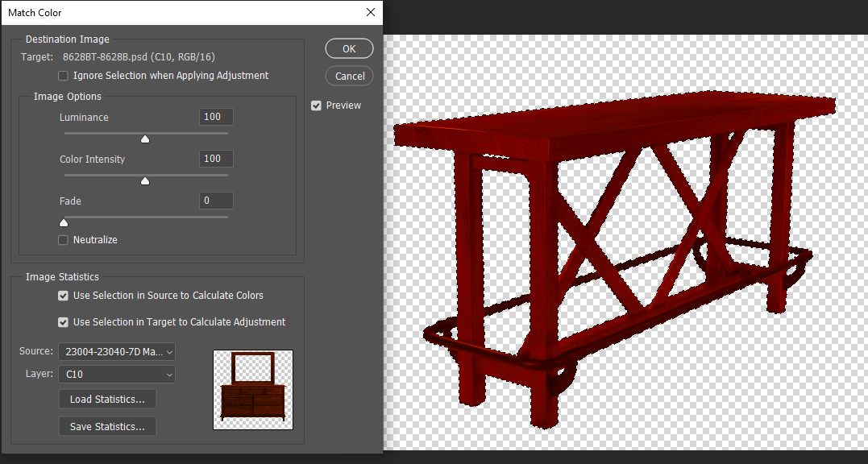Click the Color Intensity slider handle
The image size is (868, 464).
coord(145,180)
